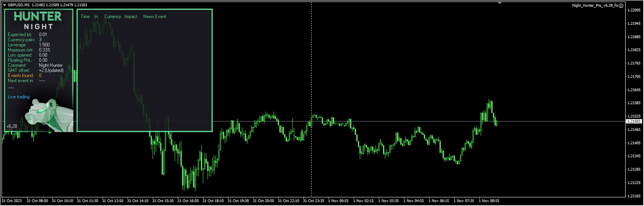This screenshot has height=206, width=644.
Task: Click the In column header
Action: tap(96, 17)
